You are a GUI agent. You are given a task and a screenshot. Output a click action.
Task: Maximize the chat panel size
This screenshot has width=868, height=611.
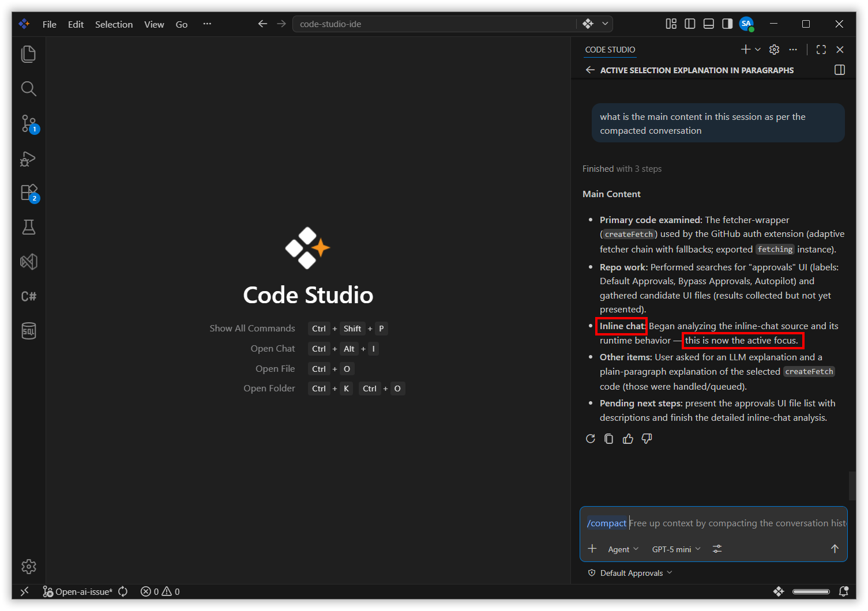tap(821, 50)
